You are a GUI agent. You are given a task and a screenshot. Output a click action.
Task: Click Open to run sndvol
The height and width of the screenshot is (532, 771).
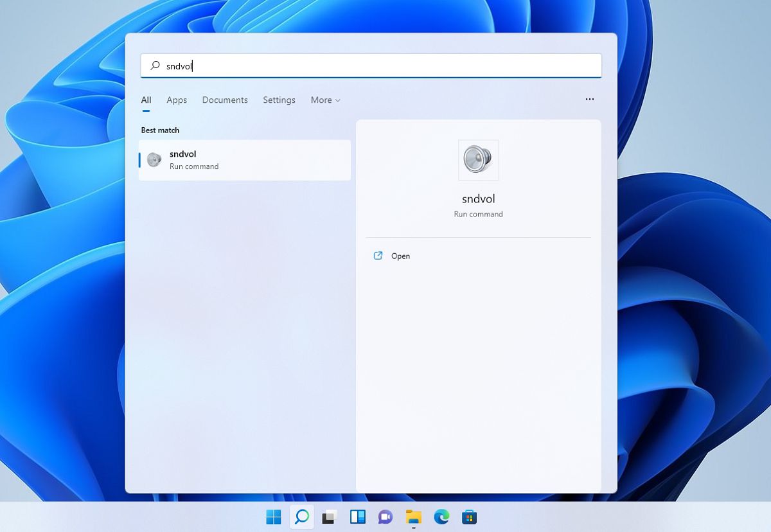400,256
